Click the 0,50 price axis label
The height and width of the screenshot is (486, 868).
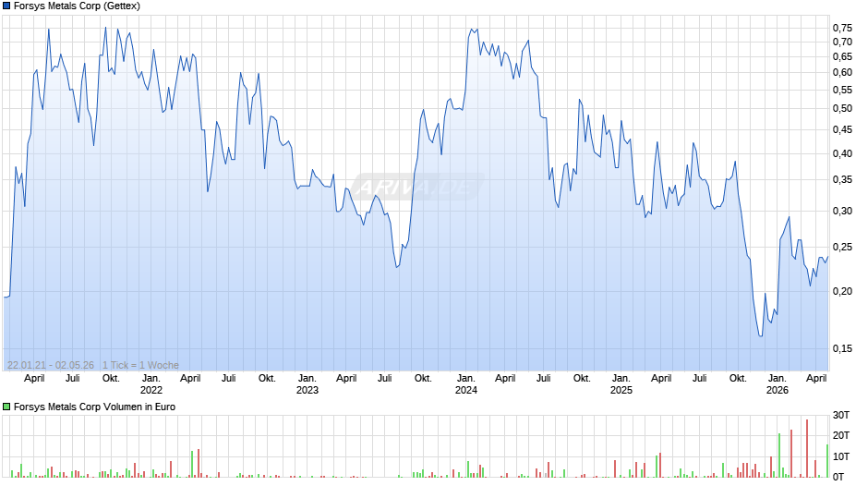pyautogui.click(x=842, y=109)
